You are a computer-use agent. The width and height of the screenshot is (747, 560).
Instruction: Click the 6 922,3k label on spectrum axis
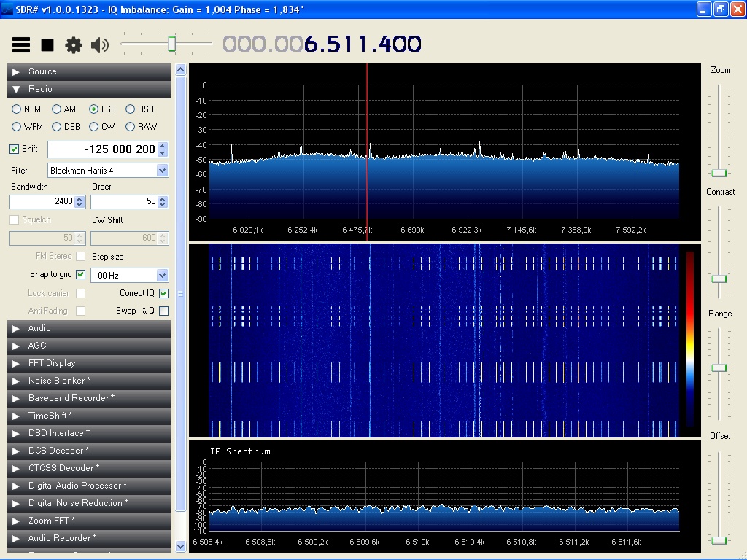(x=466, y=230)
